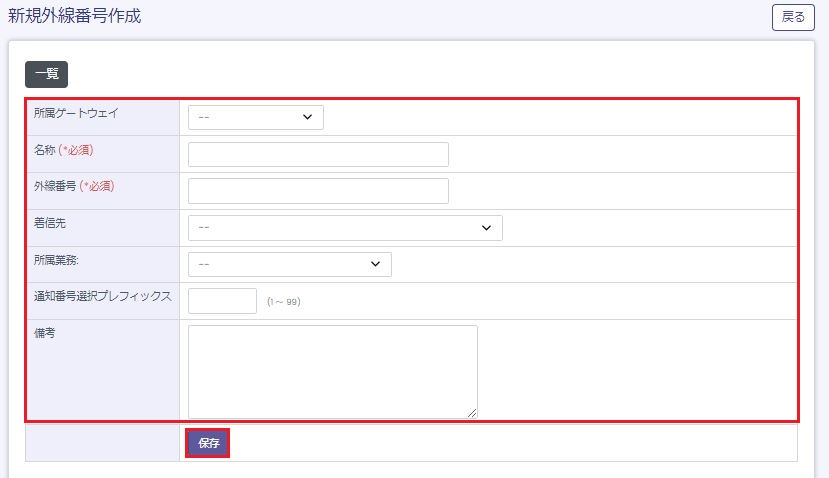Click the 着信先 field label
The width and height of the screenshot is (829, 478).
pos(50,223)
